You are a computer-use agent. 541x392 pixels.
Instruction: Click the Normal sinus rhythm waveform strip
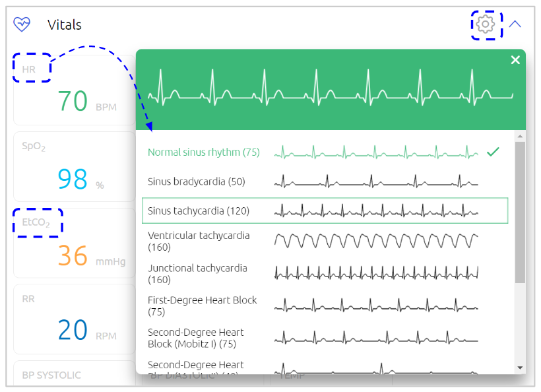[x=376, y=152]
